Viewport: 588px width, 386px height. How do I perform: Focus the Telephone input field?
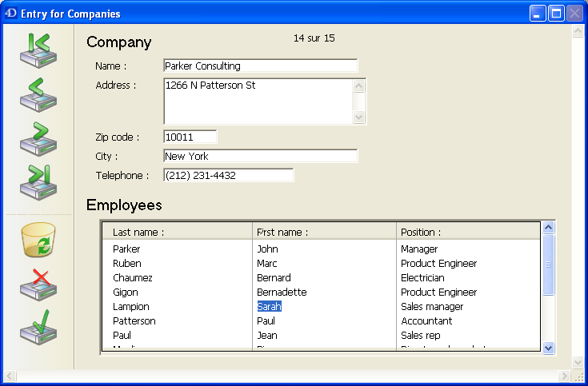tap(228, 175)
